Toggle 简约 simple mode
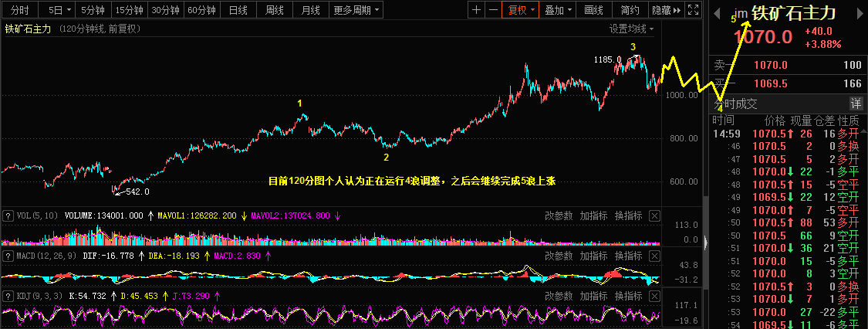The width and height of the screenshot is (868, 329). (x=630, y=10)
